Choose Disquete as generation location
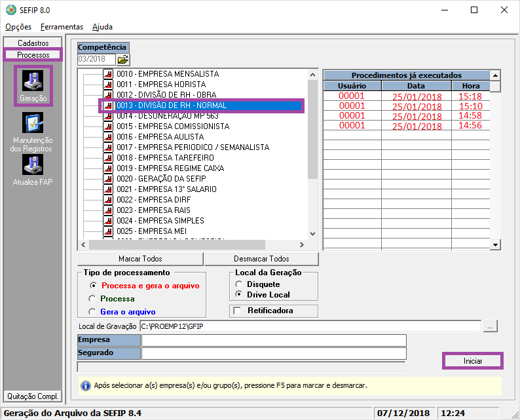The image size is (520, 420). tap(239, 284)
